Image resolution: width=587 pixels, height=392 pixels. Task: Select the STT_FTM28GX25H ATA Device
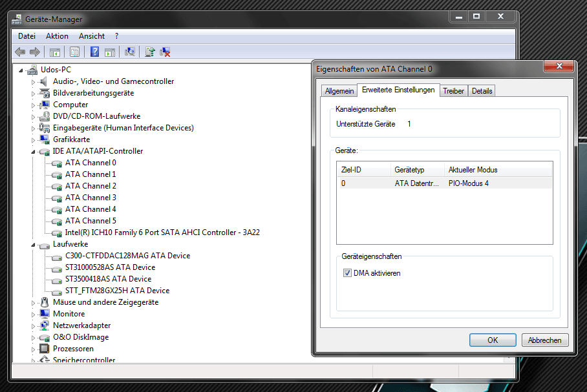pyautogui.click(x=117, y=290)
